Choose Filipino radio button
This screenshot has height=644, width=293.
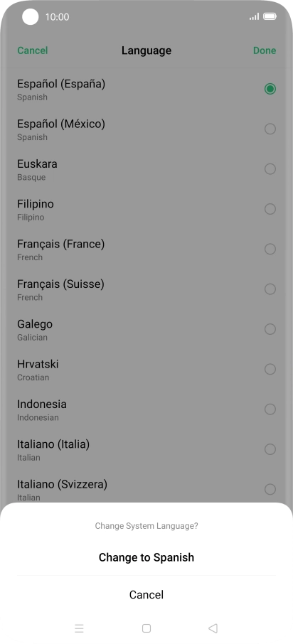click(x=270, y=209)
